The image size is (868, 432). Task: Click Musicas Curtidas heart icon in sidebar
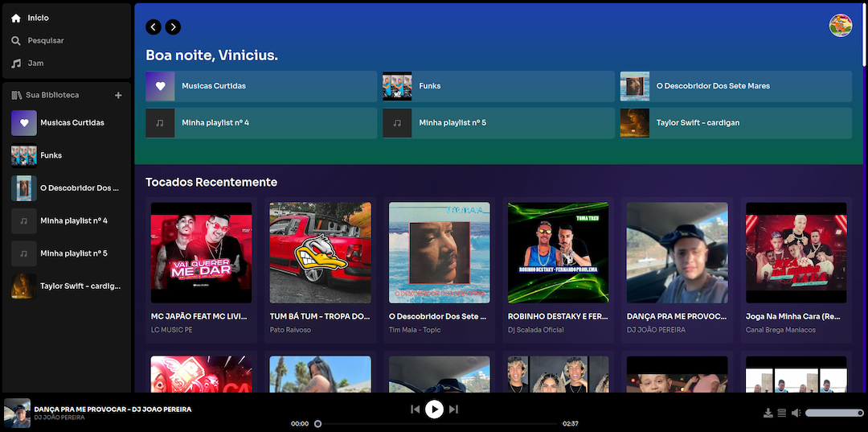(24, 123)
